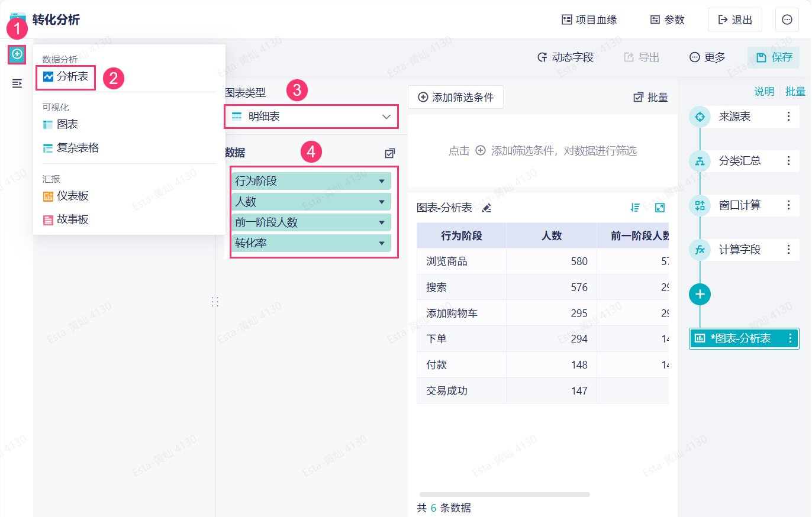Expand the 转化率 field dropdown arrow
Viewport: 812px width, 517px height.
point(382,243)
